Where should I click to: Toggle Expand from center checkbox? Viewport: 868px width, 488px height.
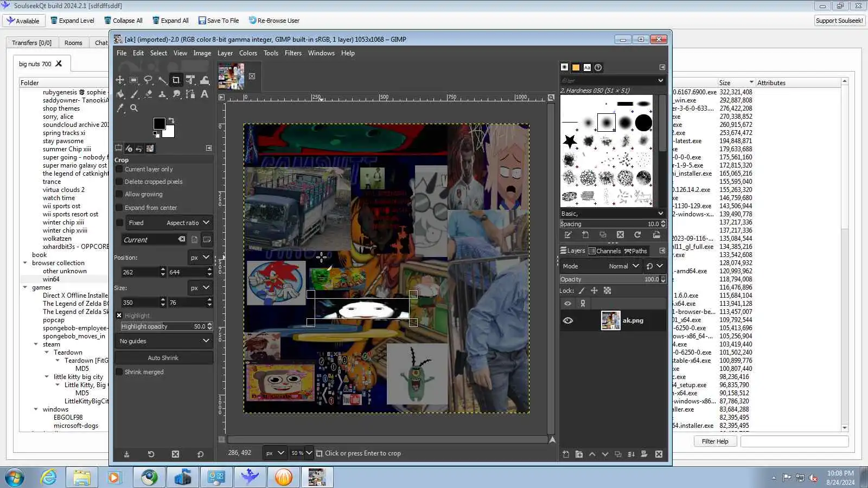pos(119,208)
